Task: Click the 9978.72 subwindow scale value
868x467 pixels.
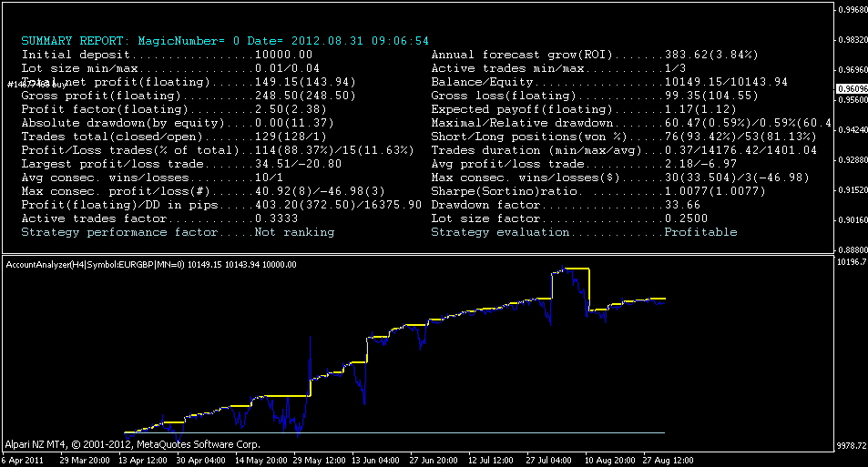Action: click(853, 445)
